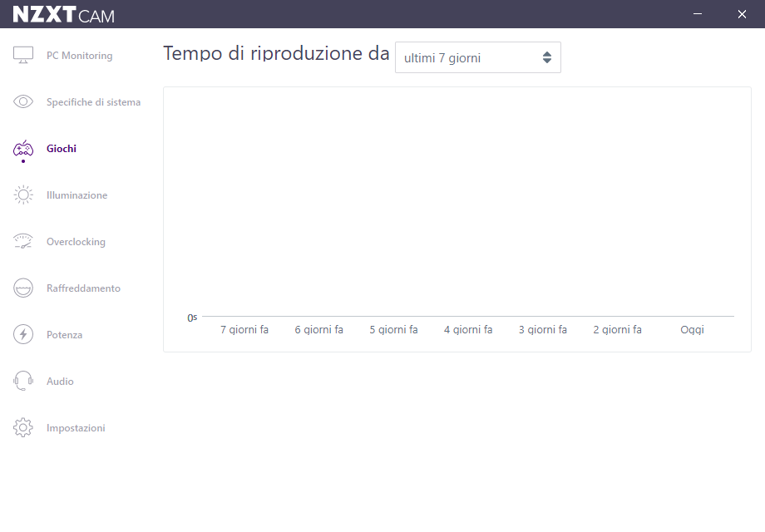Screen dimensions: 765x532
Task: Click the up-down arrows on the period selector
Action: click(546, 58)
